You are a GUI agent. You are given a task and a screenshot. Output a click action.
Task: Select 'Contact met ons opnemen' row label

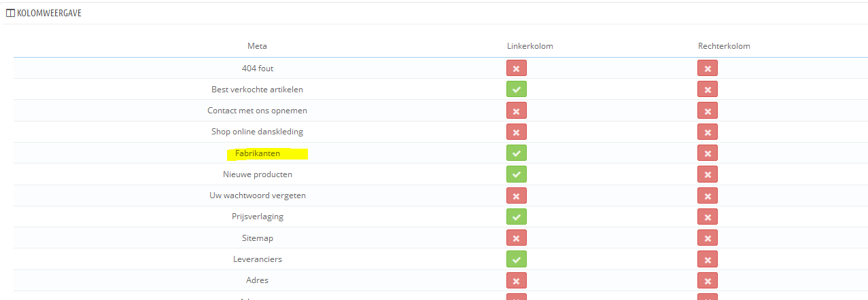click(258, 111)
